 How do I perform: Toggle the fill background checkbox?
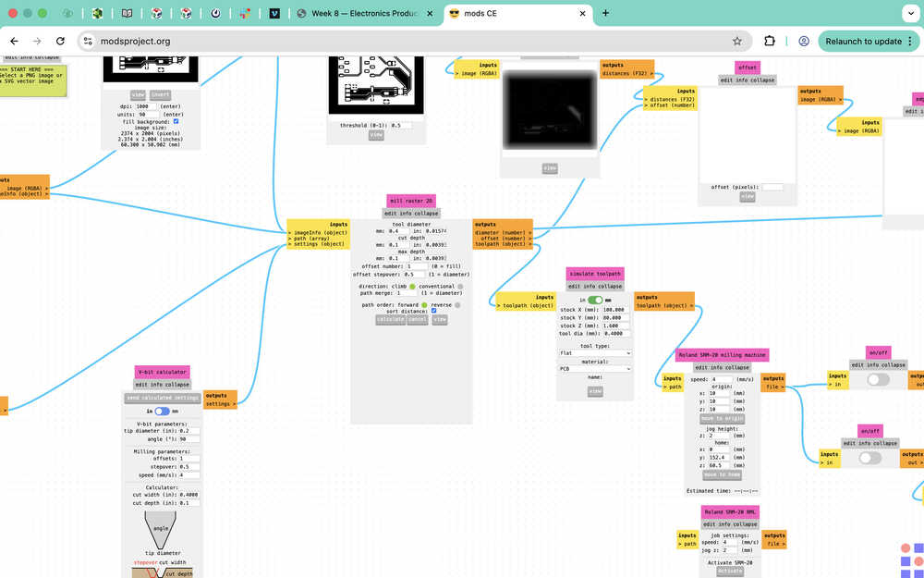coord(176,121)
